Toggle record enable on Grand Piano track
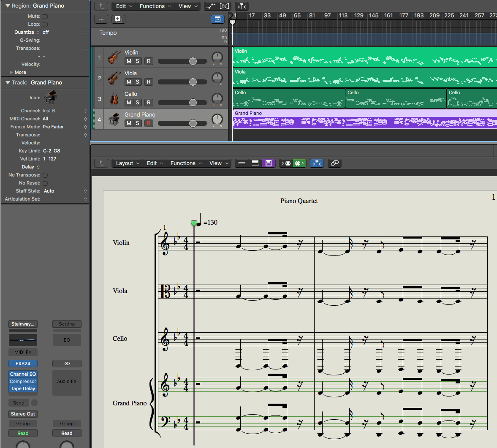497x448 pixels. click(x=149, y=123)
